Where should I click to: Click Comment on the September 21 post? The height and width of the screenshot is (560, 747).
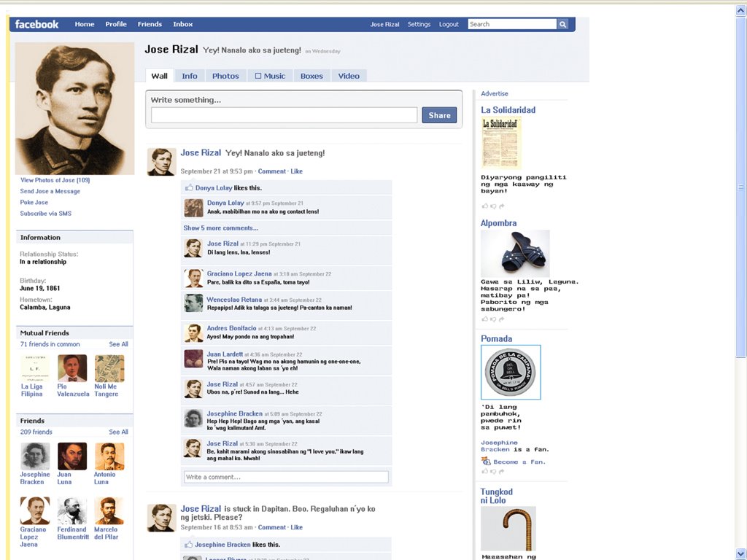pyautogui.click(x=272, y=171)
